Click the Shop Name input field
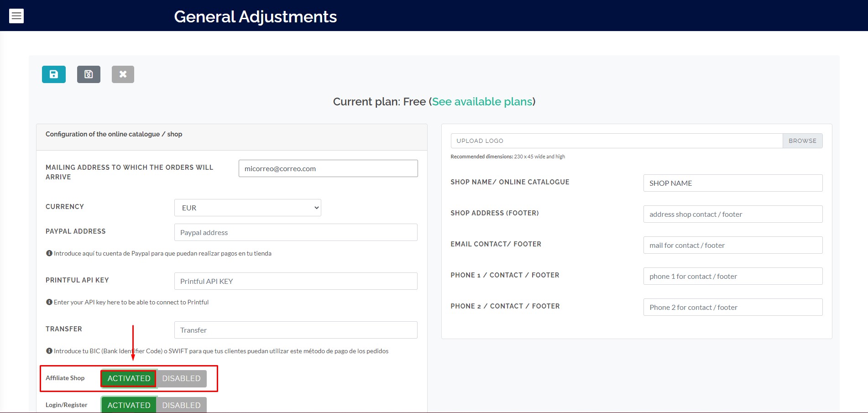The height and width of the screenshot is (413, 868). point(733,183)
